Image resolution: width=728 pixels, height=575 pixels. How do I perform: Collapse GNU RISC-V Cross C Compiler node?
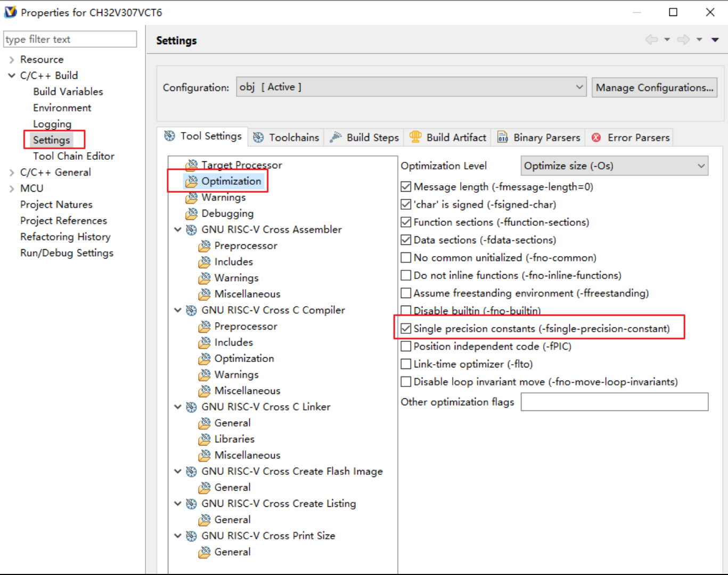(178, 310)
